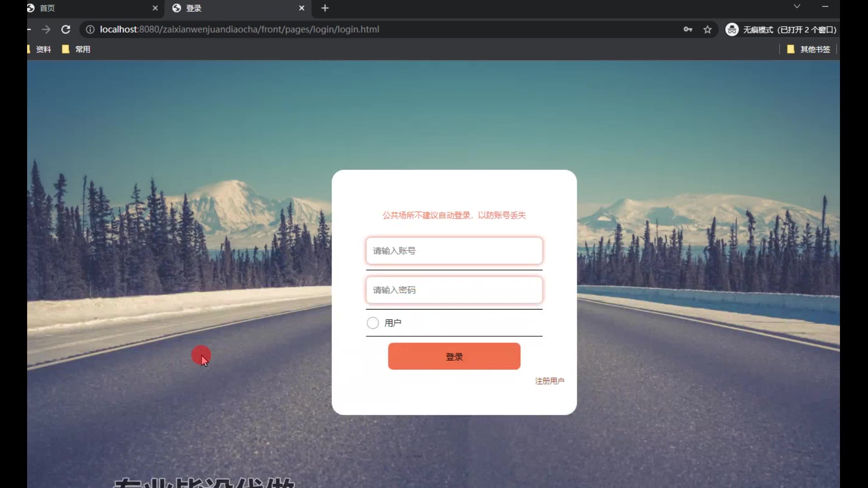Click the saved password key icon

(x=688, y=29)
